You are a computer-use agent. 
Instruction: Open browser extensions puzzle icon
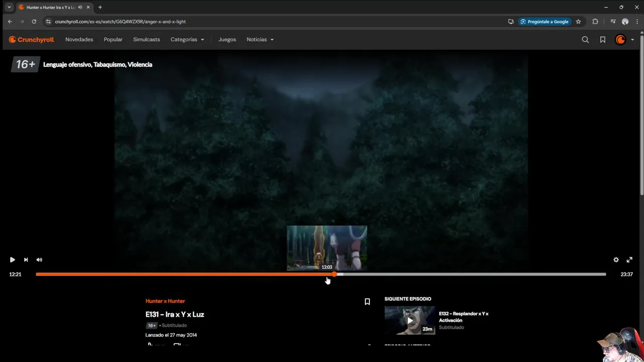[595, 22]
